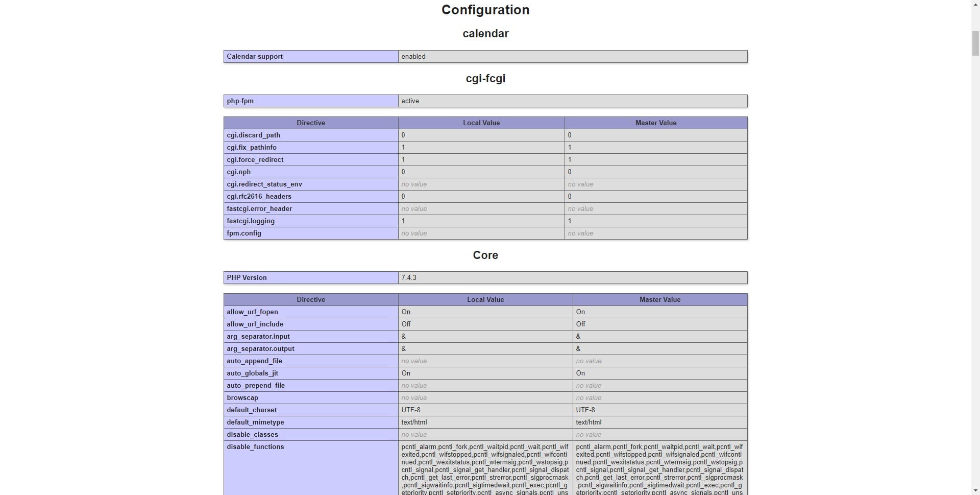980x495 pixels.
Task: Click the "Local Value" header in the Core table
Action: [x=485, y=300]
